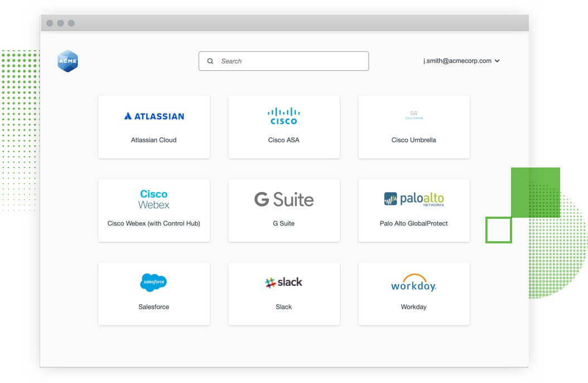Click the ACME hexagon logo
The image size is (588, 383).
tap(68, 61)
